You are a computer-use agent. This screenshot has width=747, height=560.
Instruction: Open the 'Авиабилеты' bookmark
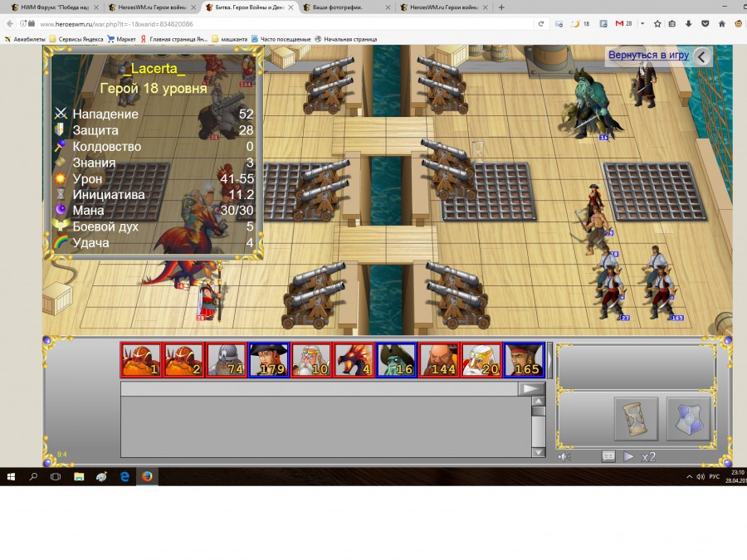click(x=25, y=39)
